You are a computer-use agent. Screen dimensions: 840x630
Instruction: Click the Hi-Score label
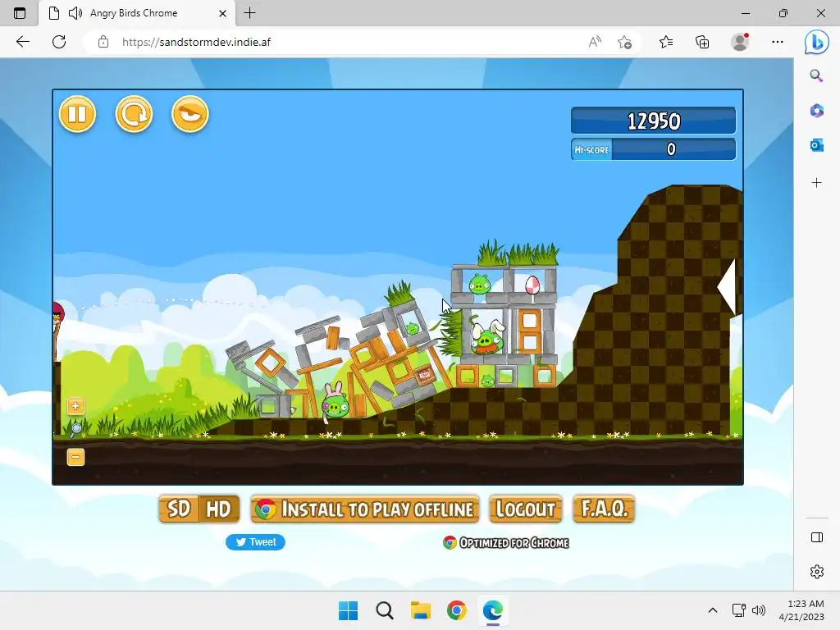coord(591,149)
